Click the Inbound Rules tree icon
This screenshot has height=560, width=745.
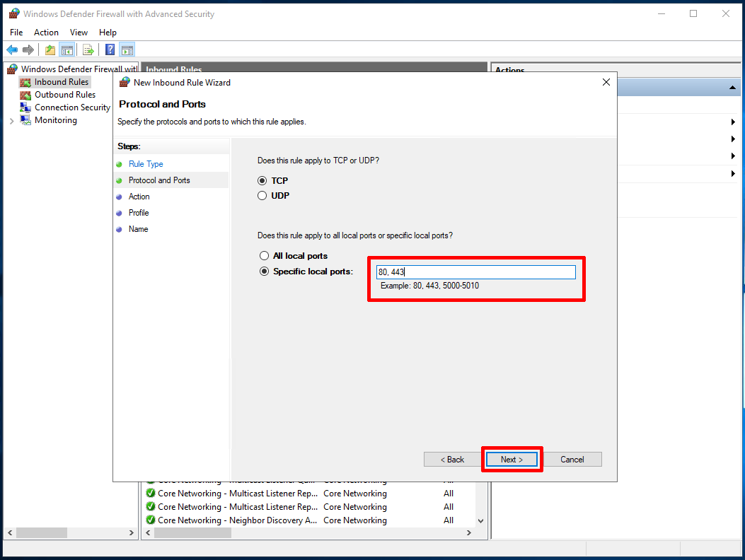coord(25,82)
